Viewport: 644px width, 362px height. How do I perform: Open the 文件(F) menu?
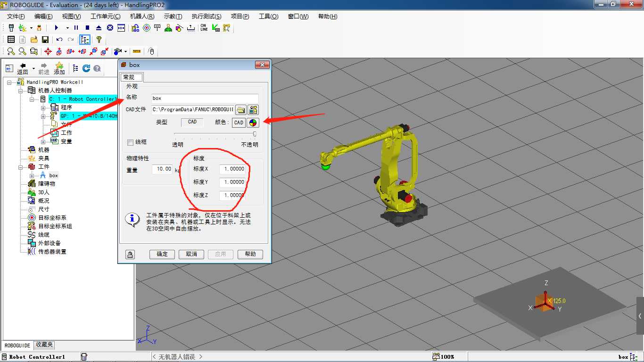(x=16, y=16)
